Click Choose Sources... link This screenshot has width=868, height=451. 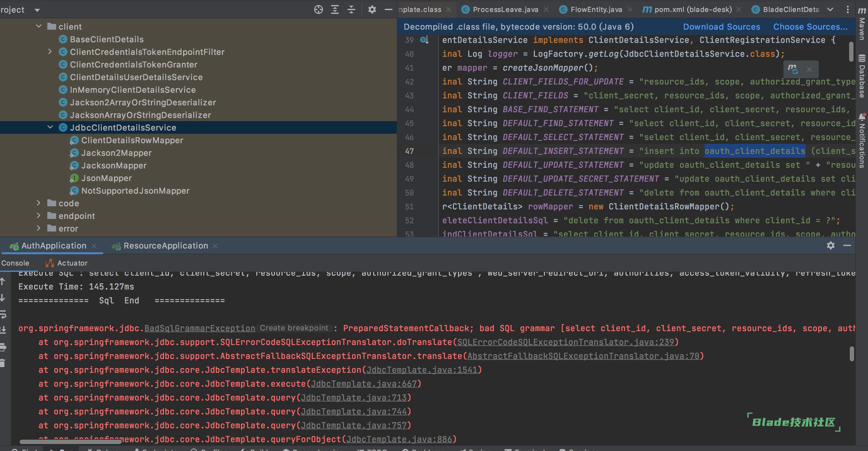810,26
